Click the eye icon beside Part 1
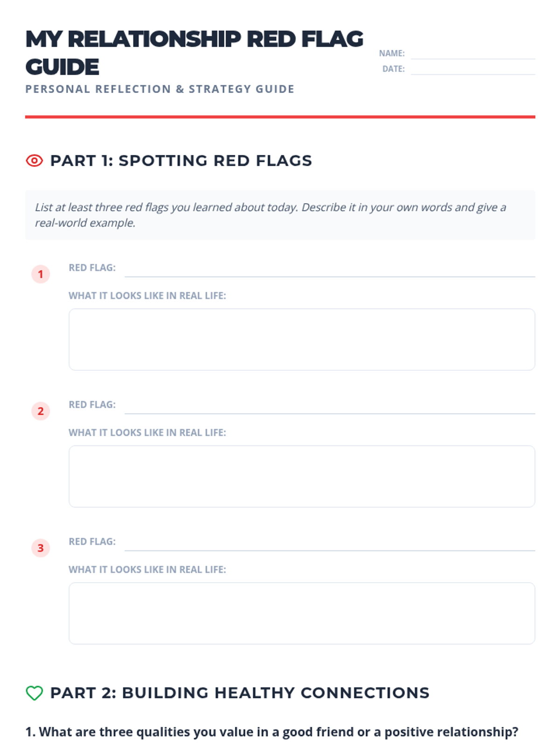 click(x=34, y=161)
